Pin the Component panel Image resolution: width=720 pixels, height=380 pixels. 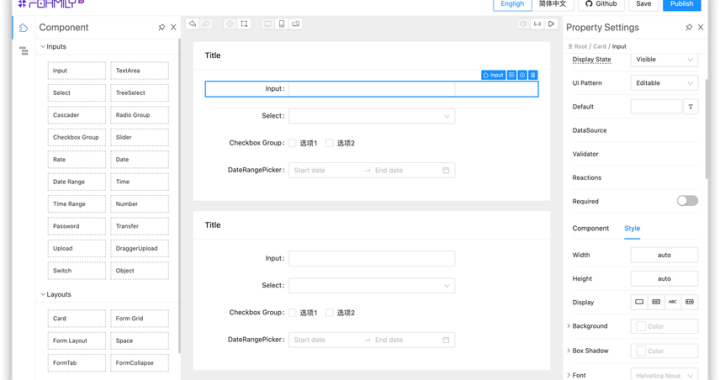[162, 27]
